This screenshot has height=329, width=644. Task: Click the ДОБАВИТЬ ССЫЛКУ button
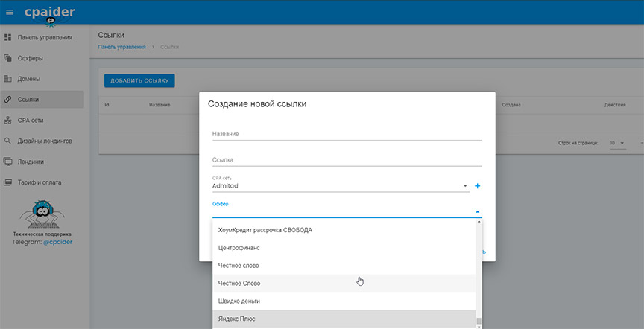[139, 80]
